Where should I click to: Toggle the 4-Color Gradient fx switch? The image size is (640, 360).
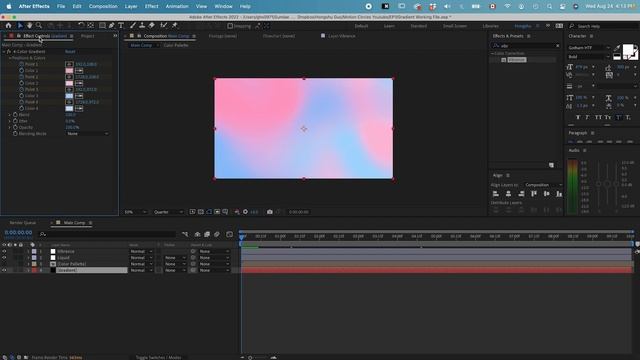pos(9,52)
